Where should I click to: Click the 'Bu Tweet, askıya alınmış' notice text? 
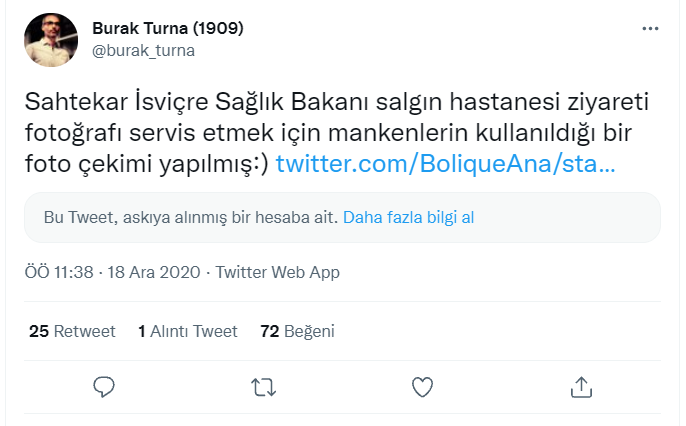click(x=191, y=217)
